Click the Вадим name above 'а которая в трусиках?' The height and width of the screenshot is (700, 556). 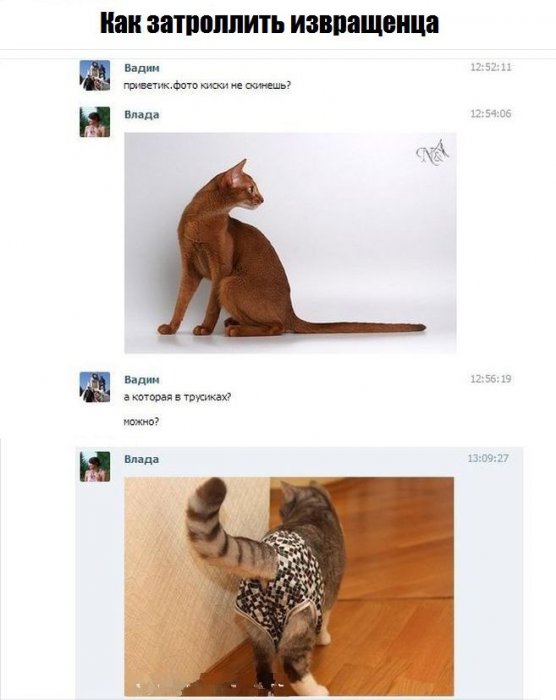(x=142, y=379)
